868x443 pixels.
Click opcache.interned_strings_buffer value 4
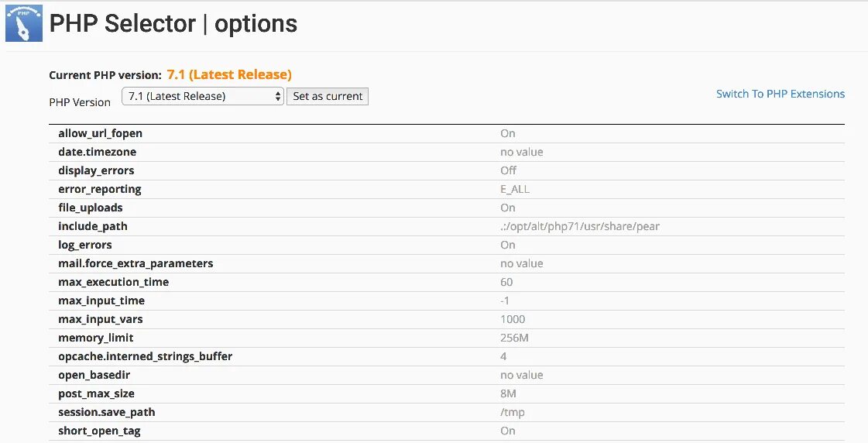(503, 356)
